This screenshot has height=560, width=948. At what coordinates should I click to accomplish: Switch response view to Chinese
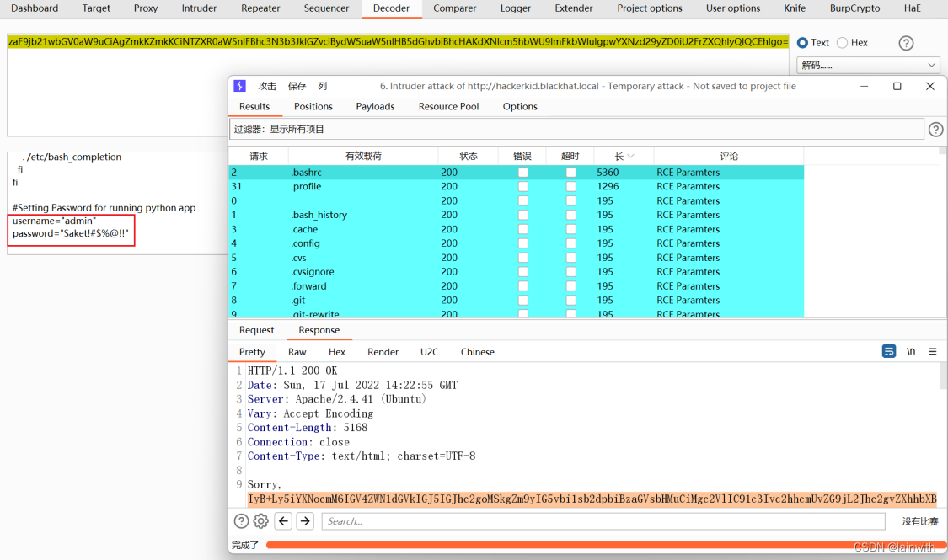478,352
